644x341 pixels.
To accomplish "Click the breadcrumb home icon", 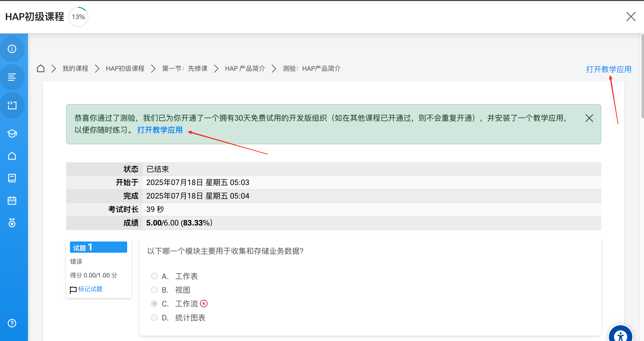I will [41, 68].
